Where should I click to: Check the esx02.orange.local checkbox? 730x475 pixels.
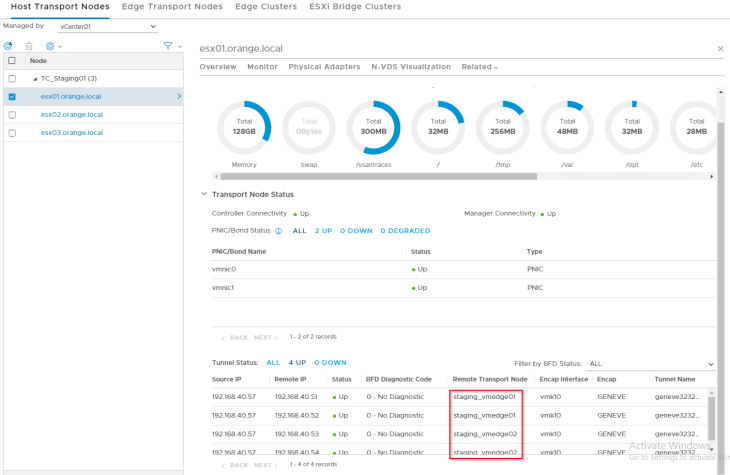[11, 115]
